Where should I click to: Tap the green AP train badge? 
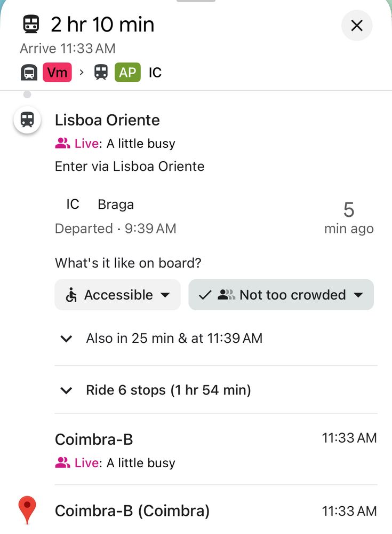pyautogui.click(x=127, y=72)
